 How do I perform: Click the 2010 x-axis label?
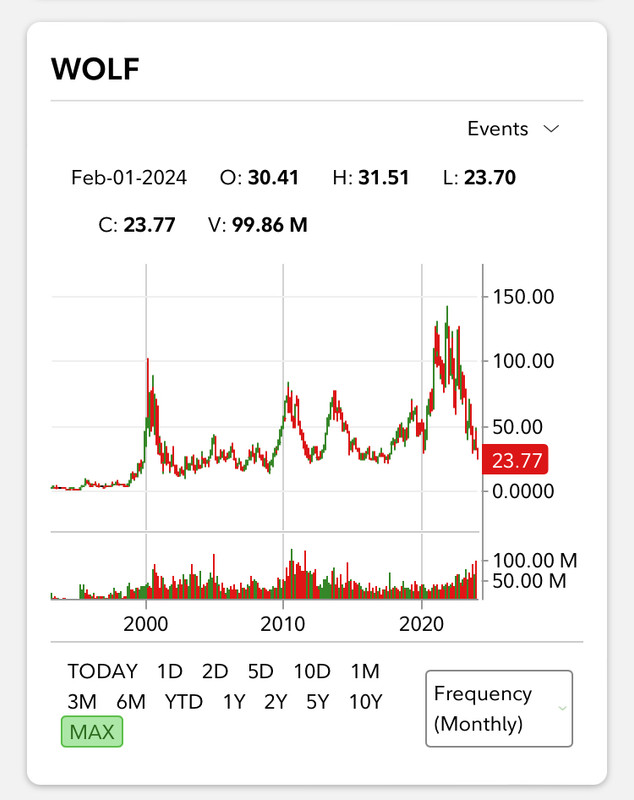(x=283, y=624)
